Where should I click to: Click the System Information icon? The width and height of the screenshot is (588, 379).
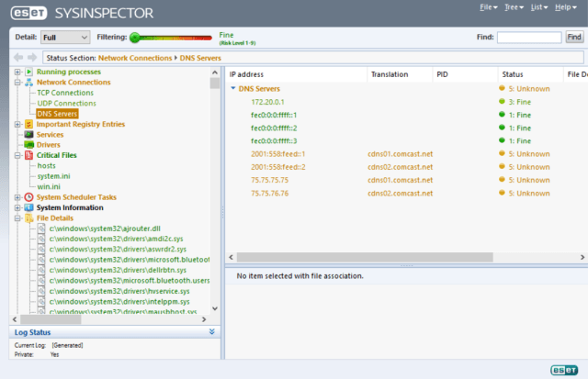tap(28, 207)
